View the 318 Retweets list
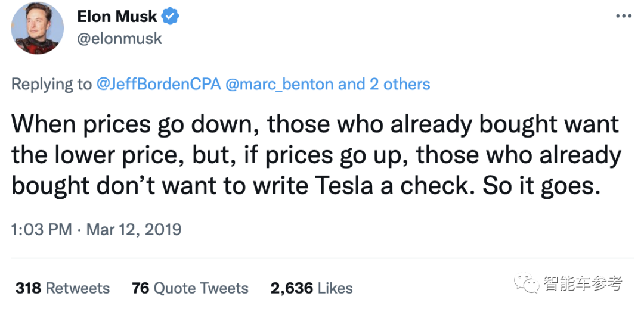The height and width of the screenshot is (312, 644). tap(63, 288)
